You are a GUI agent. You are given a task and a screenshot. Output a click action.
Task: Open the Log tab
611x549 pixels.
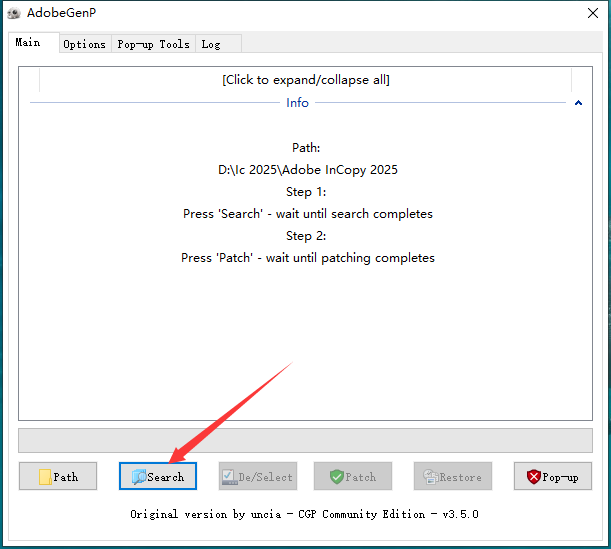tap(210, 44)
